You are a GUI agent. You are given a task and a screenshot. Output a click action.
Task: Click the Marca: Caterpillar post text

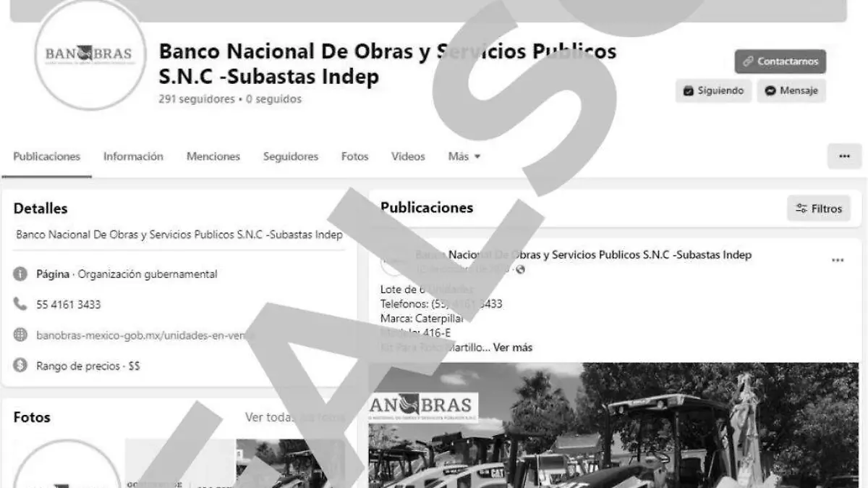[422, 319]
